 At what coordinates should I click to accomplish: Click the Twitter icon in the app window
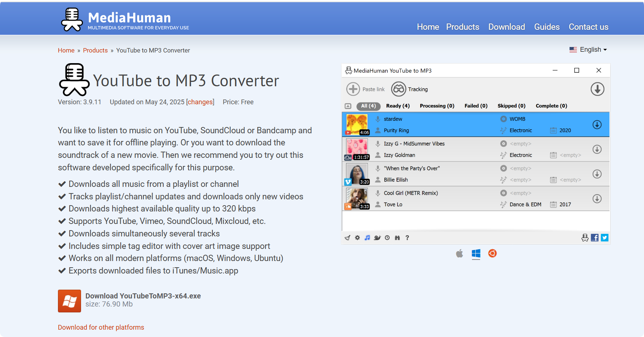[x=605, y=238]
